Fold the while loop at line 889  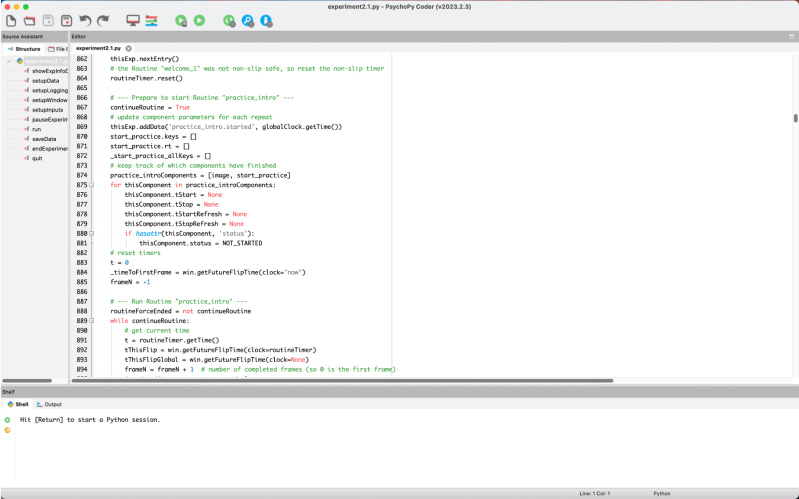click(x=91, y=321)
